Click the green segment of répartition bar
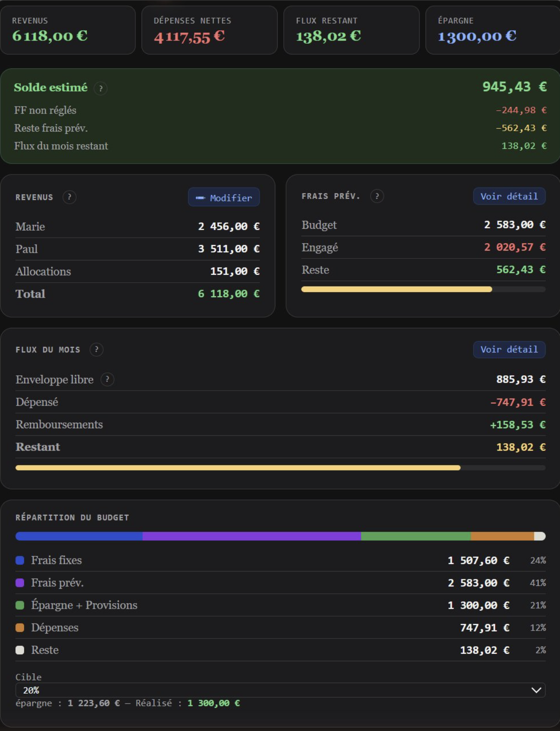Image resolution: width=560 pixels, height=731 pixels. point(416,536)
